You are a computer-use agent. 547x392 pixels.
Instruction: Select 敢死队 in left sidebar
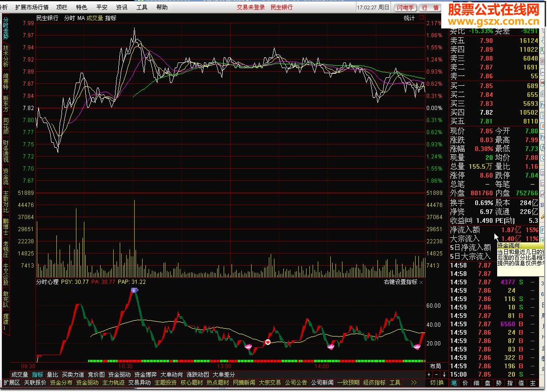tap(6, 300)
